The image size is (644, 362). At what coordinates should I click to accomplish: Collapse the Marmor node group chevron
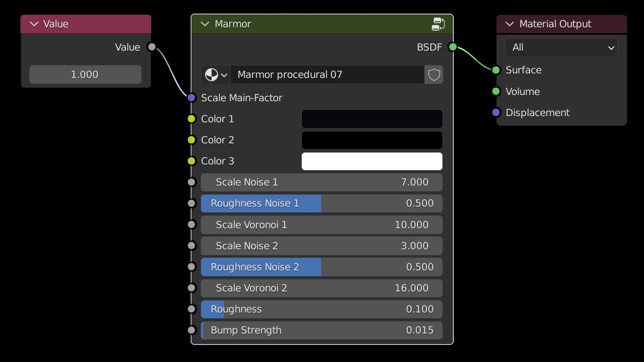point(205,24)
